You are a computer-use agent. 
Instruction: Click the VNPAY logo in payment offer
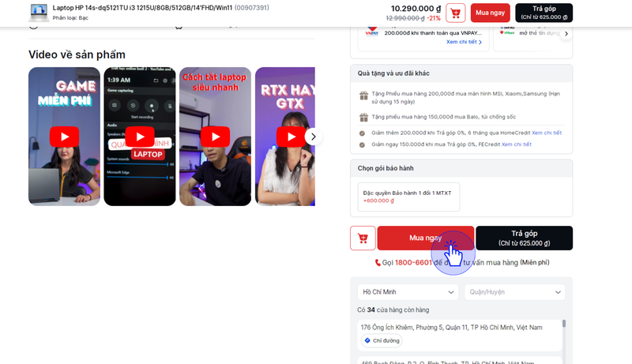tap(371, 32)
